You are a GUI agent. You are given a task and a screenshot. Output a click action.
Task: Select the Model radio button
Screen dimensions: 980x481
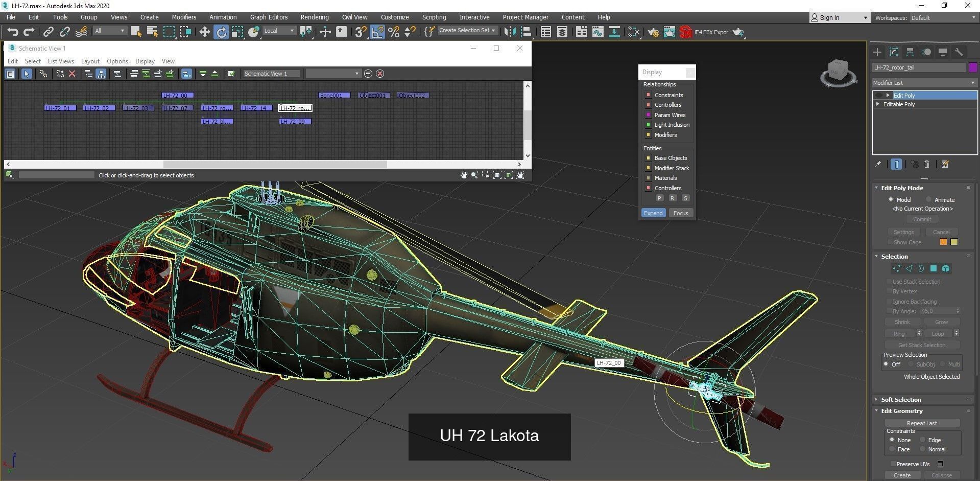891,199
